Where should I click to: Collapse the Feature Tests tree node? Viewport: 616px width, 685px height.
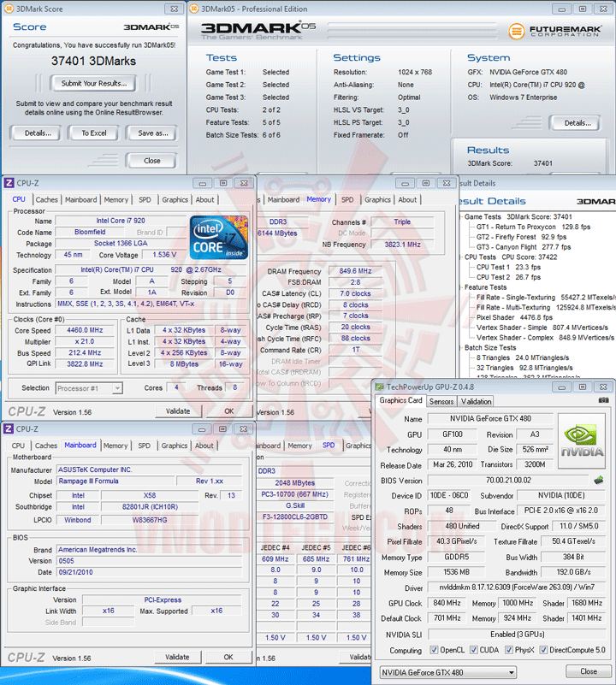461,287
